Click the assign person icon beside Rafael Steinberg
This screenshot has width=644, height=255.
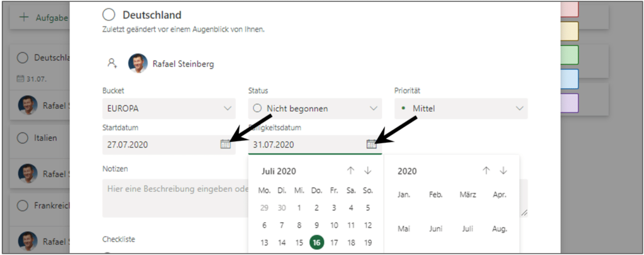pyautogui.click(x=112, y=63)
